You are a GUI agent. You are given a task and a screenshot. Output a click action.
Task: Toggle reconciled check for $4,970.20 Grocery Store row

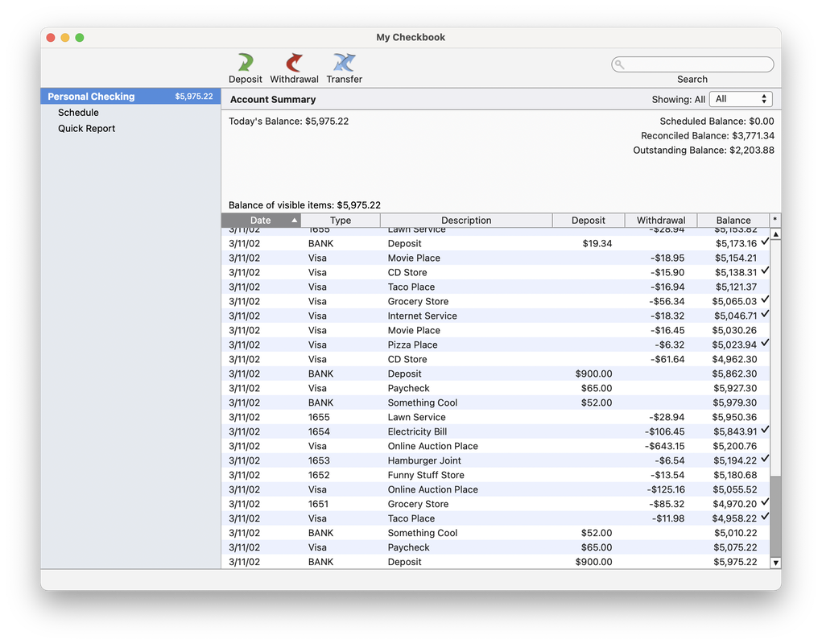pos(765,502)
